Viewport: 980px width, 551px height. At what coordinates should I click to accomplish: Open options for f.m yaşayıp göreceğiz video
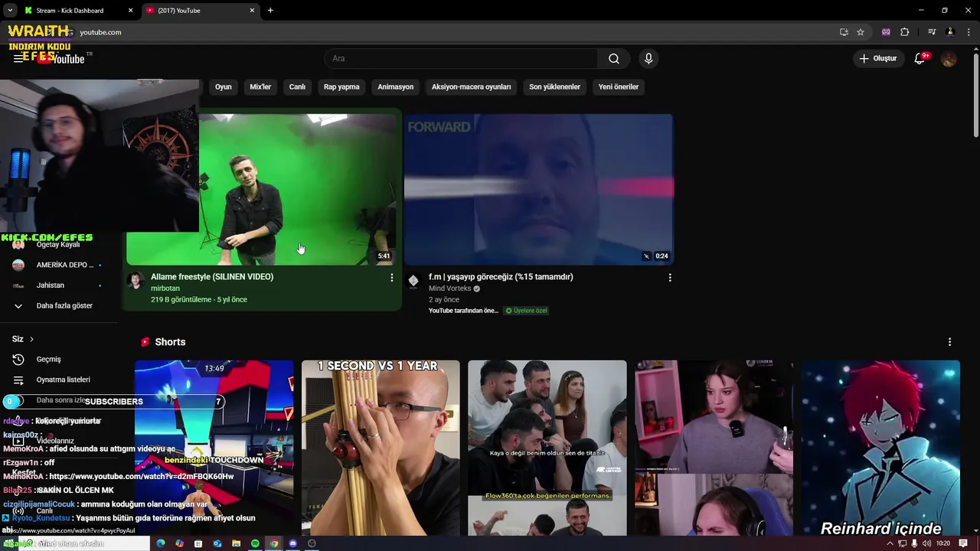point(670,278)
